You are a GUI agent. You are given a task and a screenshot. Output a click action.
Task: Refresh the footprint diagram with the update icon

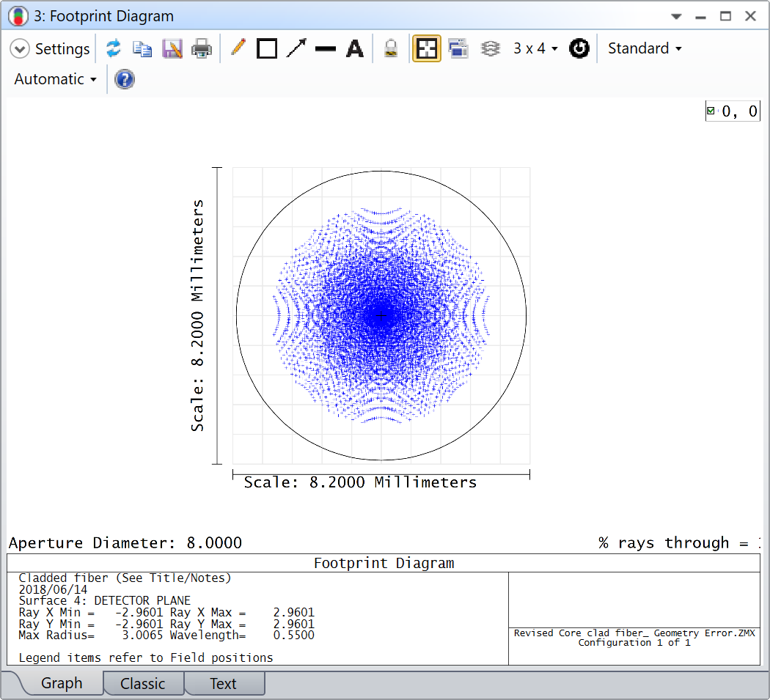(114, 48)
